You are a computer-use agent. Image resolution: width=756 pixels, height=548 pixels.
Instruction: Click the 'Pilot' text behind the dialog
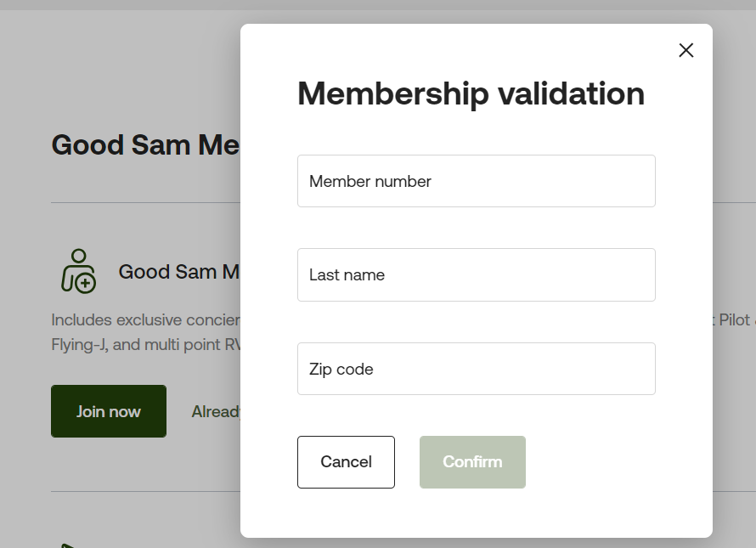(734, 320)
